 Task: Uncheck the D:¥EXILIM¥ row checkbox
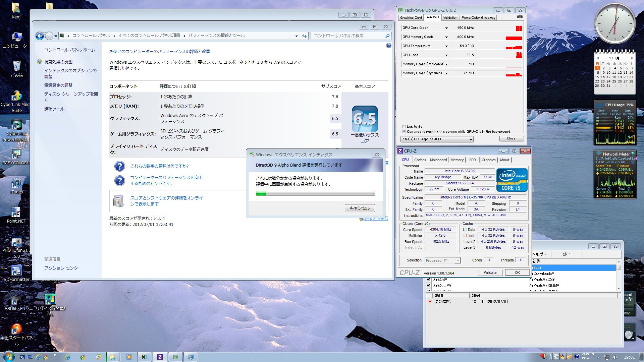coord(428,286)
